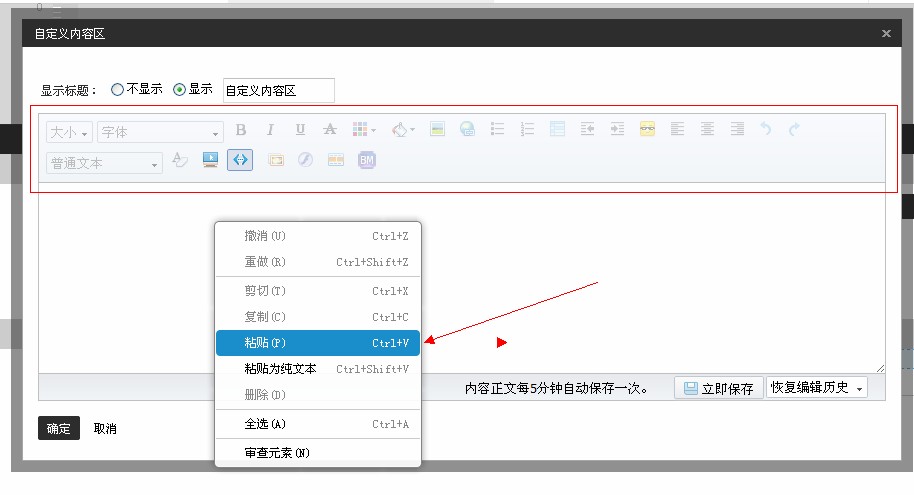Choose 撤消 (U) from context menu
The image size is (914, 495).
pos(318,236)
